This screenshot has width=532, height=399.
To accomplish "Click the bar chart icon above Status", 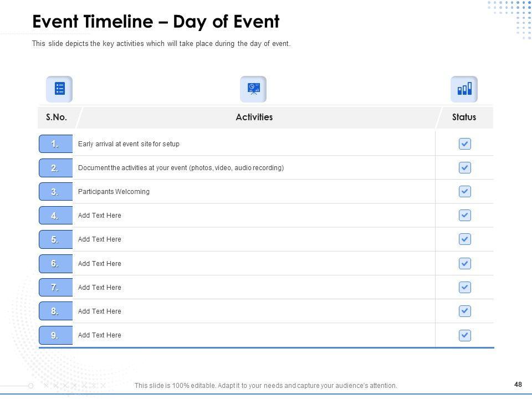I will click(x=464, y=89).
